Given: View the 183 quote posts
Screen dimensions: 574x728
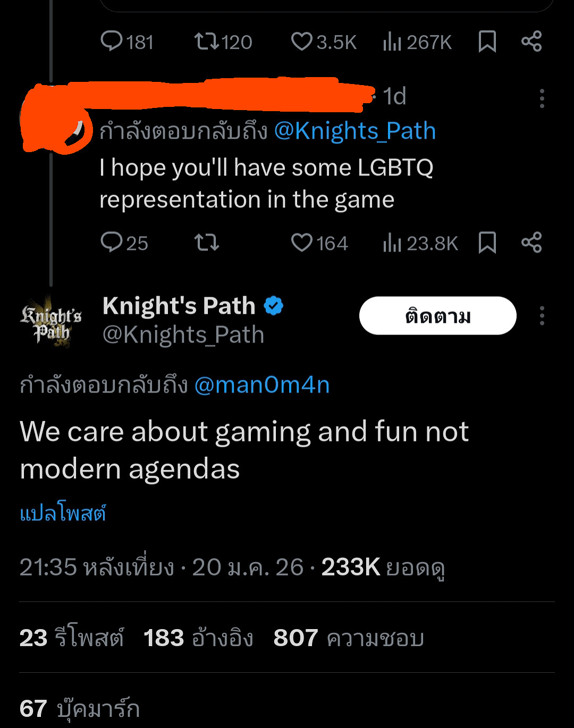Looking at the screenshot, I should 198,638.
